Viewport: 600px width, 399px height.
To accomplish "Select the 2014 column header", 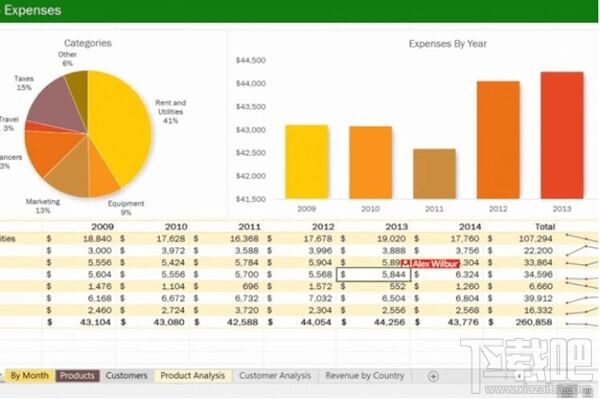I will (470, 227).
